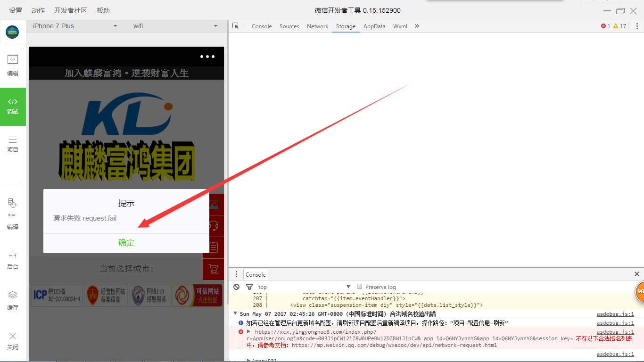Switch to the Network tab
This screenshot has width=644, height=362.
(318, 26)
